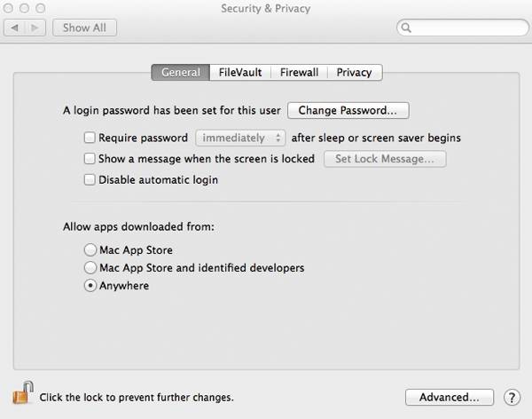Screen dimensions: 532x419
Task: Click the lock icon to prevent changes
Action: click(x=22, y=393)
